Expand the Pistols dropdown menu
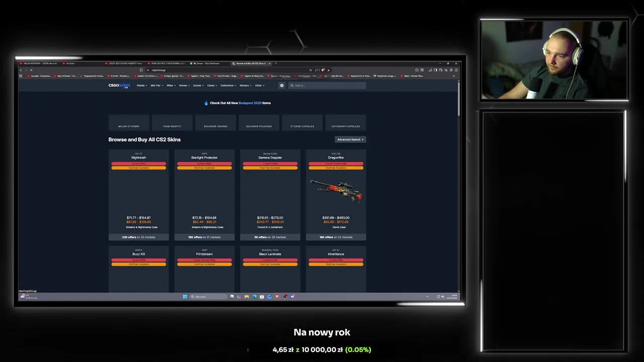This screenshot has width=644, height=362. (142, 85)
